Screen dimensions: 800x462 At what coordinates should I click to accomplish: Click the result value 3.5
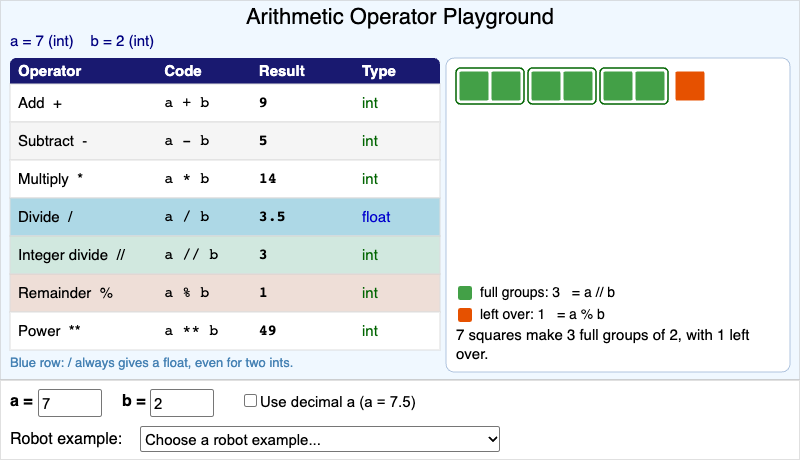[x=272, y=217]
